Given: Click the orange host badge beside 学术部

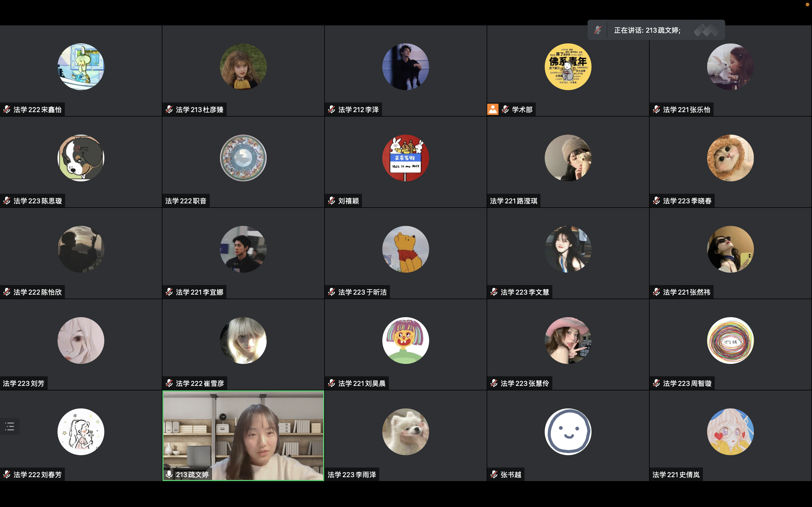Looking at the screenshot, I should click(x=493, y=109).
